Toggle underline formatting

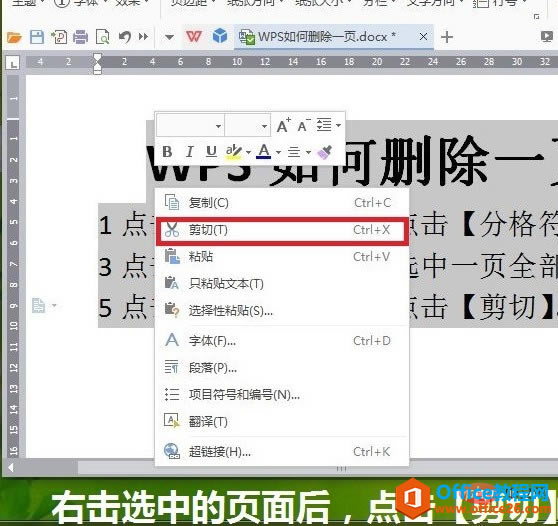211,152
